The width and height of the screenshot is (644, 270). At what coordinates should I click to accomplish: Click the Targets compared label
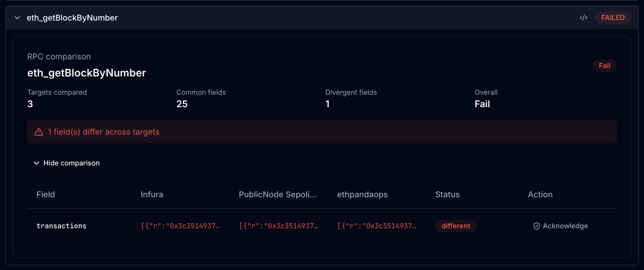pyautogui.click(x=57, y=93)
